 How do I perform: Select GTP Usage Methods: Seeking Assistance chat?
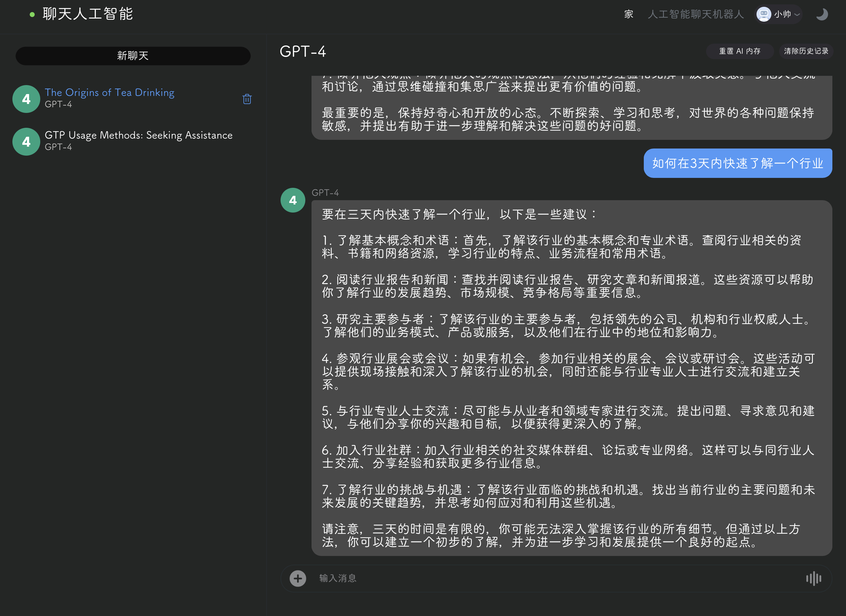(138, 135)
